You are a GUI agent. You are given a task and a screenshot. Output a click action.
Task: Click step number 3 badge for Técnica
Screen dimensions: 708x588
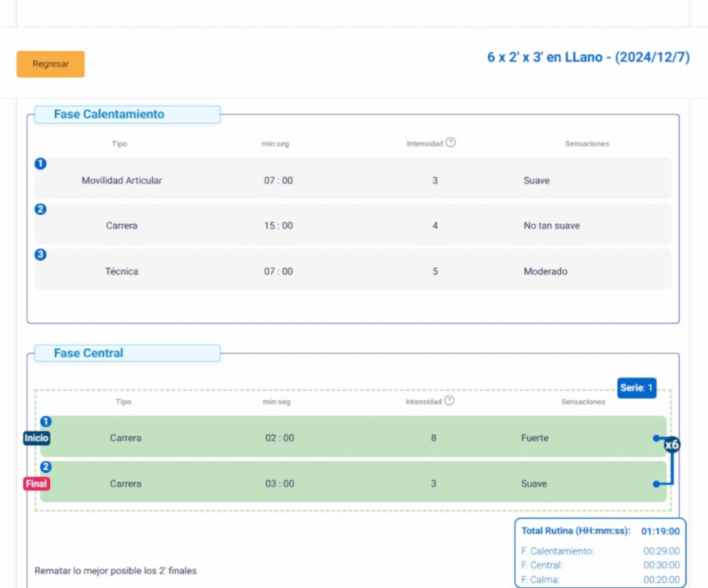41,254
